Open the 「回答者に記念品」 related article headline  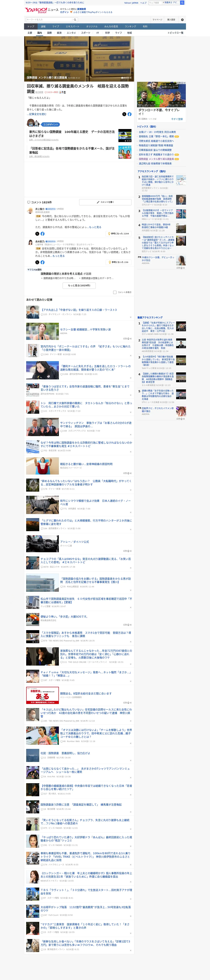coord(72,150)
